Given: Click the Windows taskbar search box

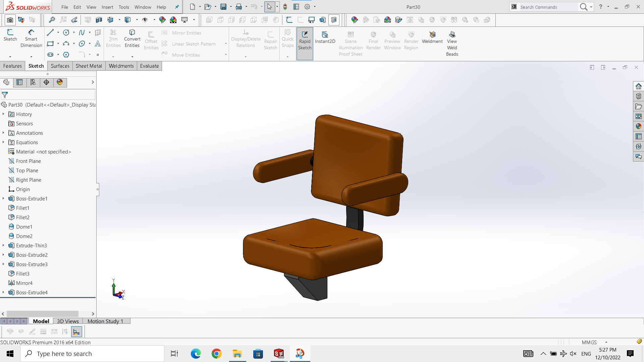Looking at the screenshot, I should click(92, 354).
